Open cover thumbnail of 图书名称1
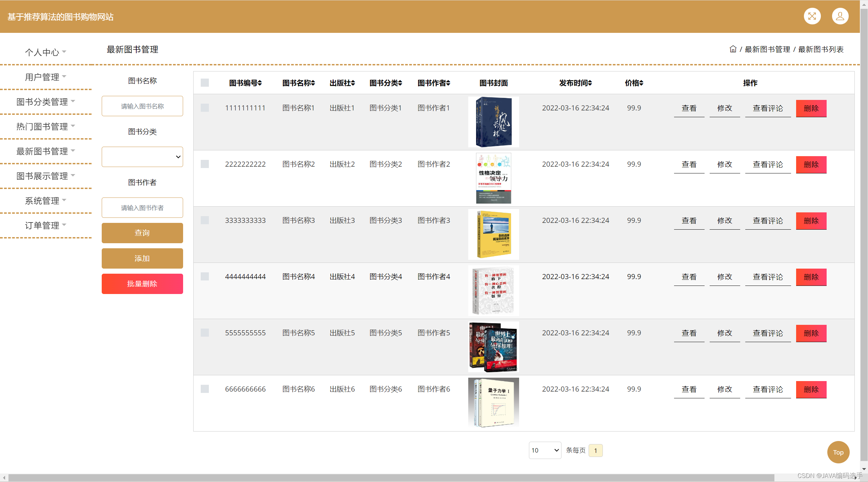The image size is (868, 482). [493, 122]
